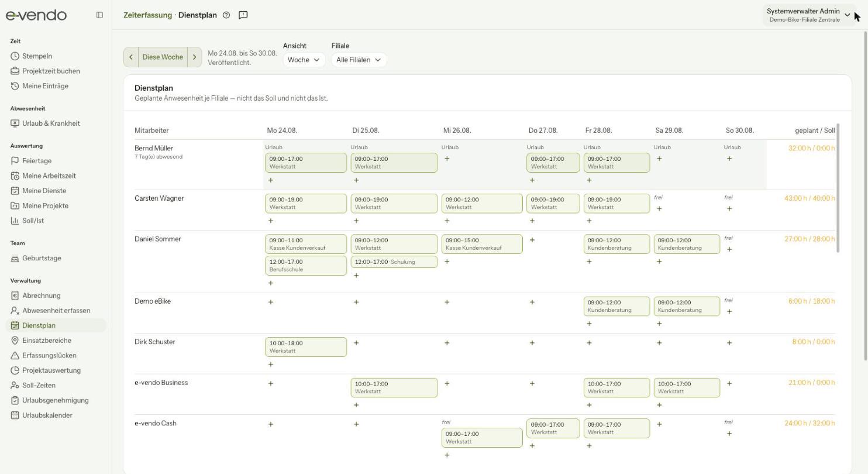
Task: Add a shift for Daniel Sommer on Thursday
Action: point(532,240)
